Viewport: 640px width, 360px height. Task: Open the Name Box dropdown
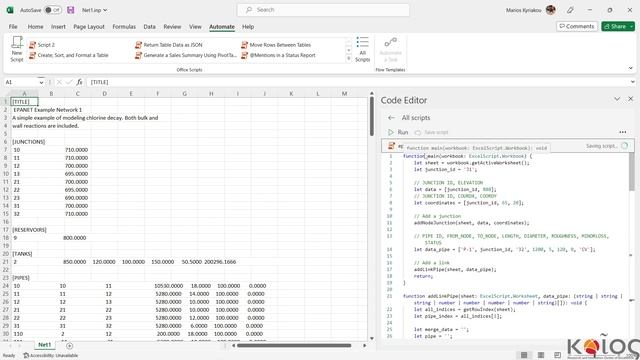[x=41, y=82]
